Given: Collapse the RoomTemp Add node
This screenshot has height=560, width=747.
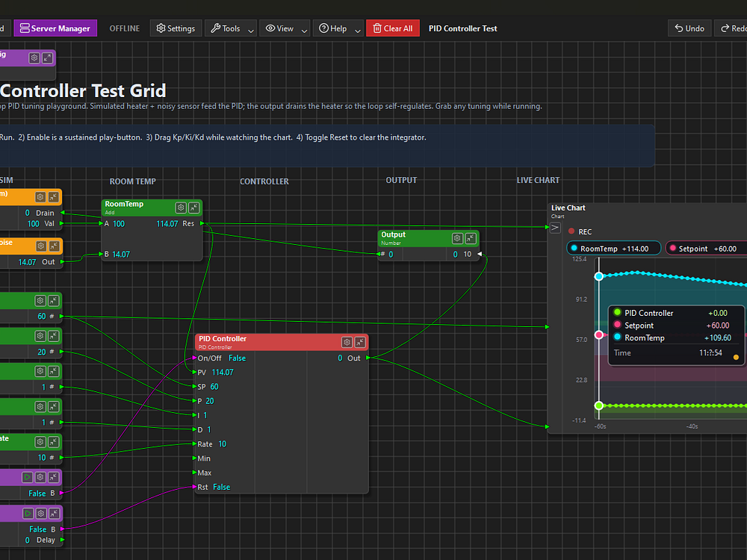Looking at the screenshot, I should [193, 208].
